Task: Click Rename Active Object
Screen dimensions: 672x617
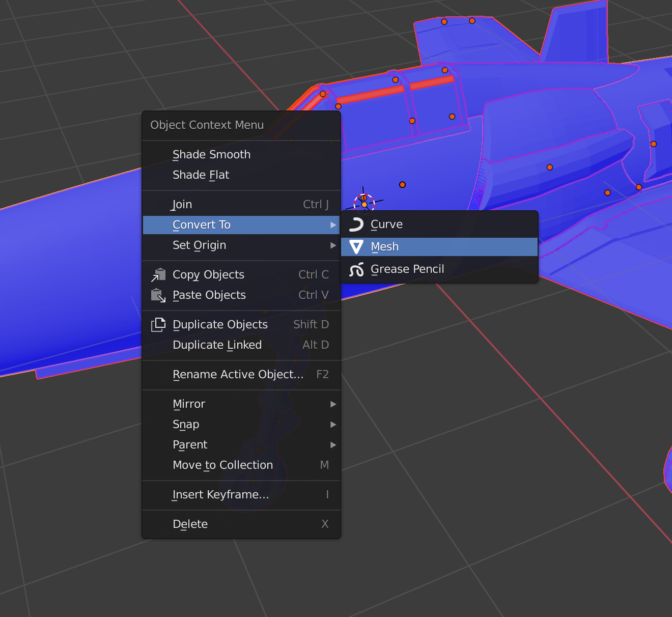Action: tap(238, 374)
